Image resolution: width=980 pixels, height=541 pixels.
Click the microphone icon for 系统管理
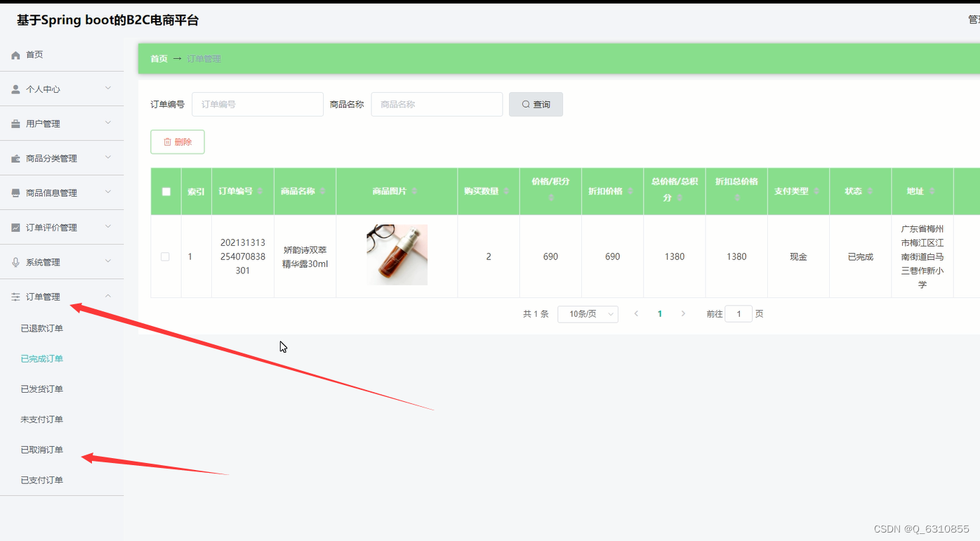pyautogui.click(x=15, y=262)
